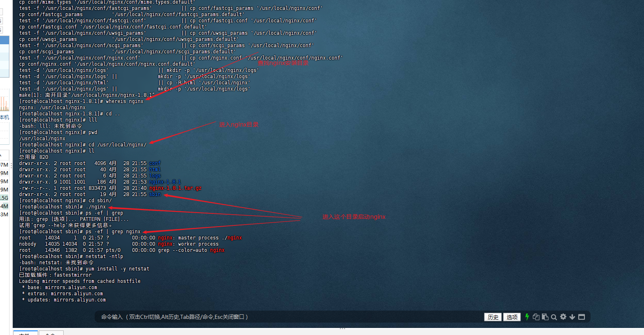
Task: Select the blue highlighted session on the left edge
Action: tap(5, 40)
